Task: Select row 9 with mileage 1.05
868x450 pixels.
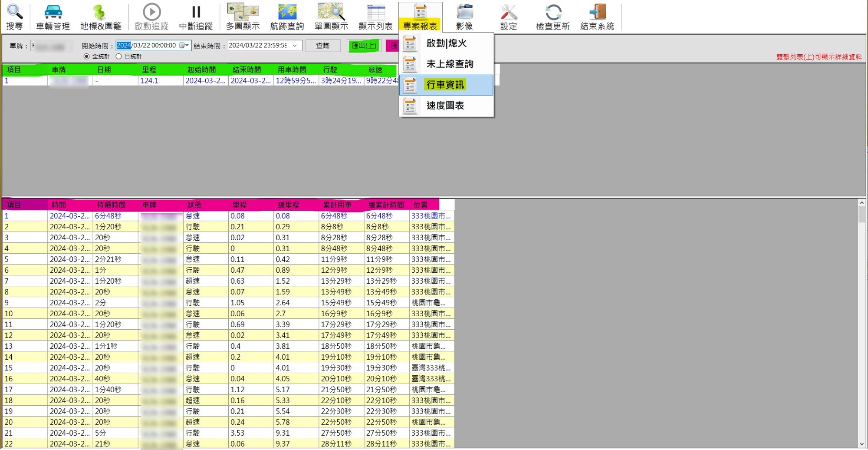Action: 228,303
